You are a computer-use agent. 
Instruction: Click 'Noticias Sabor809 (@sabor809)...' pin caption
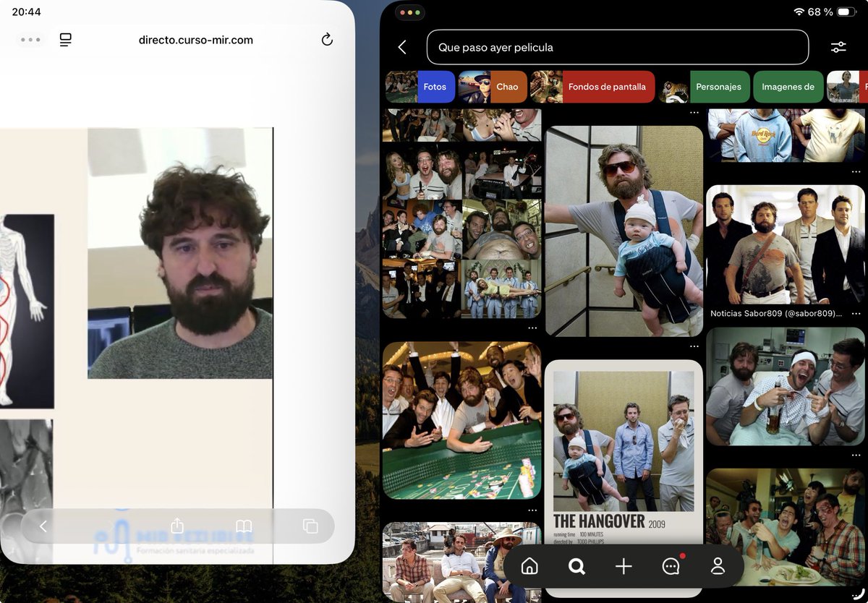pos(776,314)
